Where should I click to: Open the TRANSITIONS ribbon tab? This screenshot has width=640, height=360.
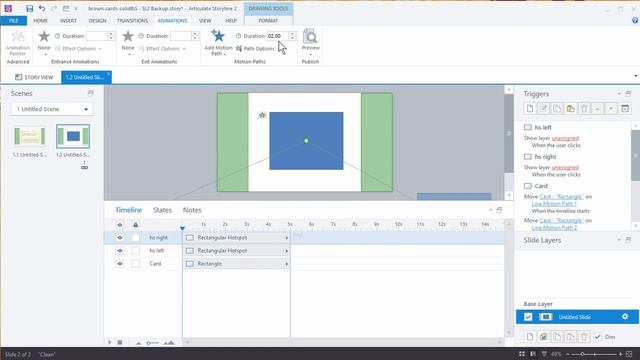tap(132, 20)
